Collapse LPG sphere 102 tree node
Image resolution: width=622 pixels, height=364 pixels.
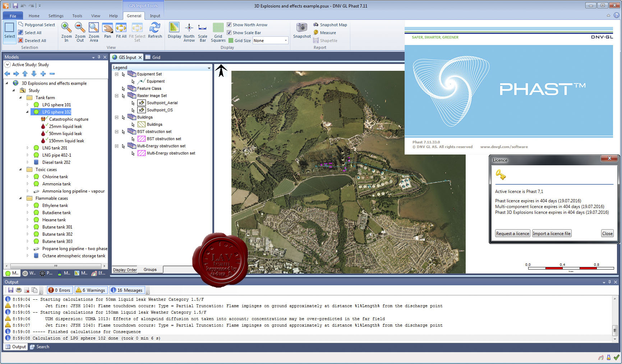coord(27,112)
